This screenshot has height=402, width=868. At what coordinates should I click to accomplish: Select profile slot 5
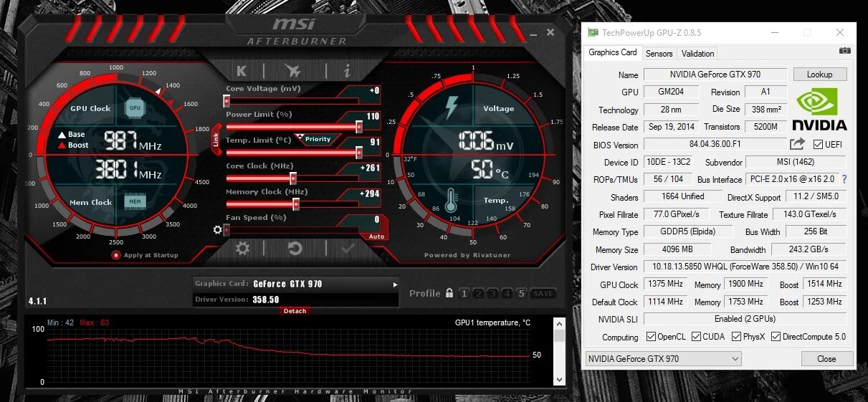click(x=522, y=293)
